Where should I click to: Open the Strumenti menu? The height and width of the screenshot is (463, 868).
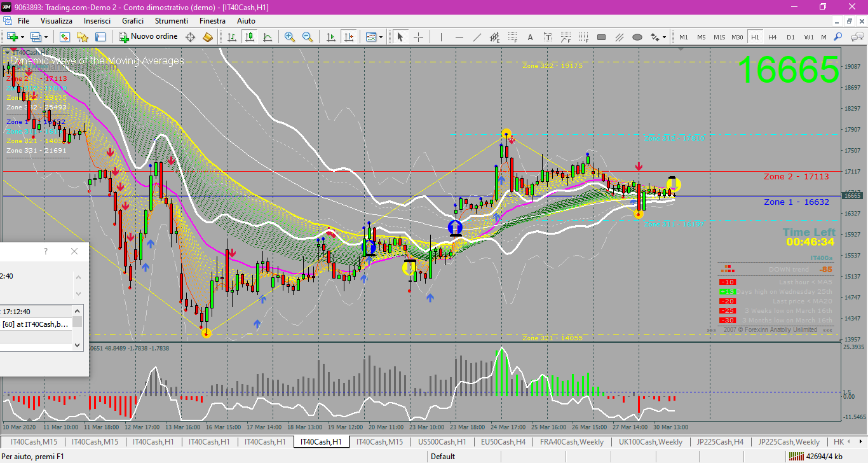[x=172, y=21]
